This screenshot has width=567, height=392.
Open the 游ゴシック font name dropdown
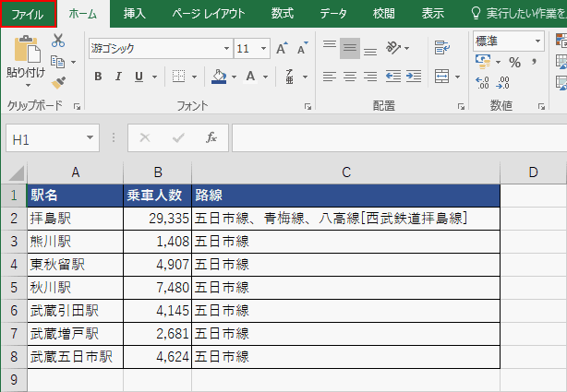226,48
